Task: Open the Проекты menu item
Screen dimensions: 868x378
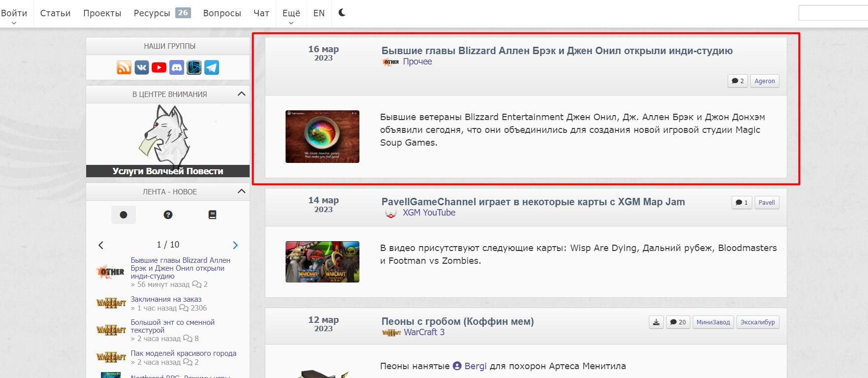Action: (x=102, y=13)
